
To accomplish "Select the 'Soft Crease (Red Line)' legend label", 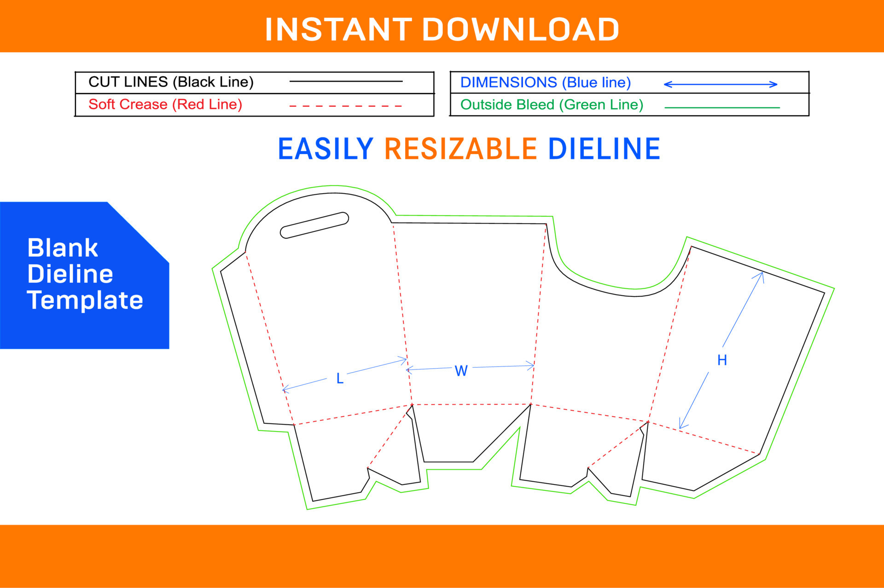I will (x=165, y=104).
